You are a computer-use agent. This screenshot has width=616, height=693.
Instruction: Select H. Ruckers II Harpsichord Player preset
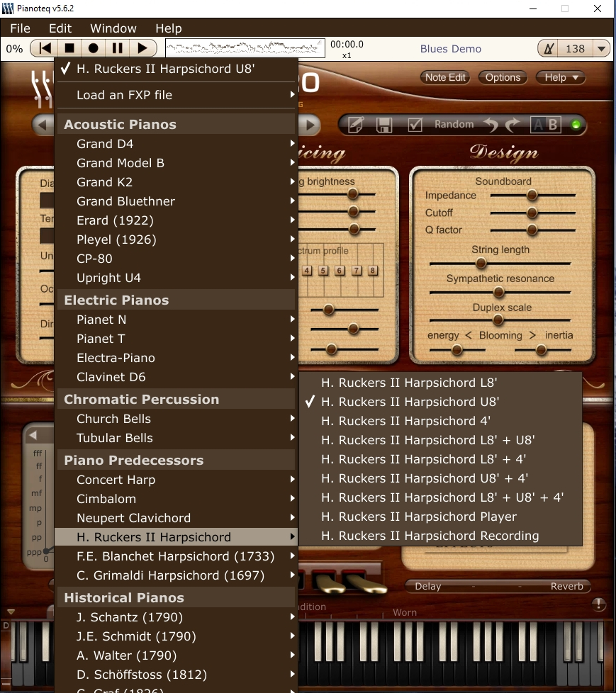[x=440, y=517]
